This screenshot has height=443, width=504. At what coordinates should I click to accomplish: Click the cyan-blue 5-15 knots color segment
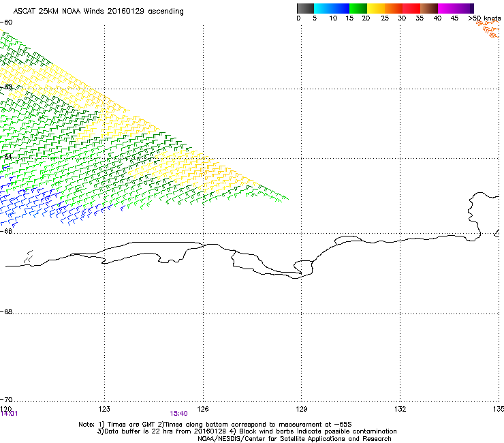tap(332, 8)
